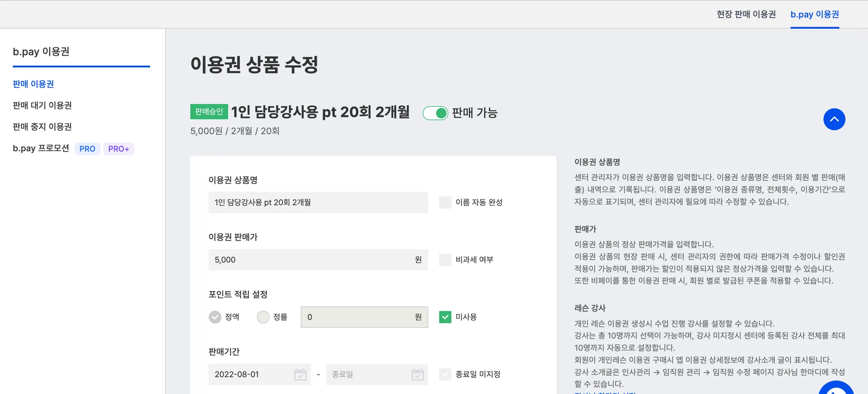The image size is (868, 394).
Task: Open the end date calendar icon
Action: click(417, 374)
